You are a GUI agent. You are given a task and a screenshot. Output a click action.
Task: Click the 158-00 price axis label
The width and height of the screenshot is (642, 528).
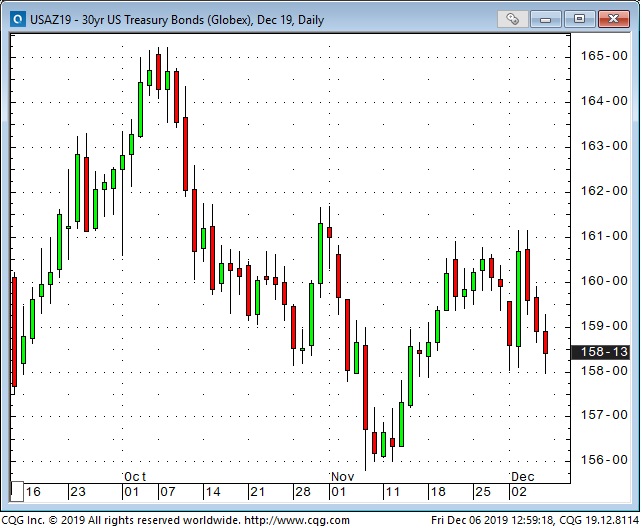[604, 371]
